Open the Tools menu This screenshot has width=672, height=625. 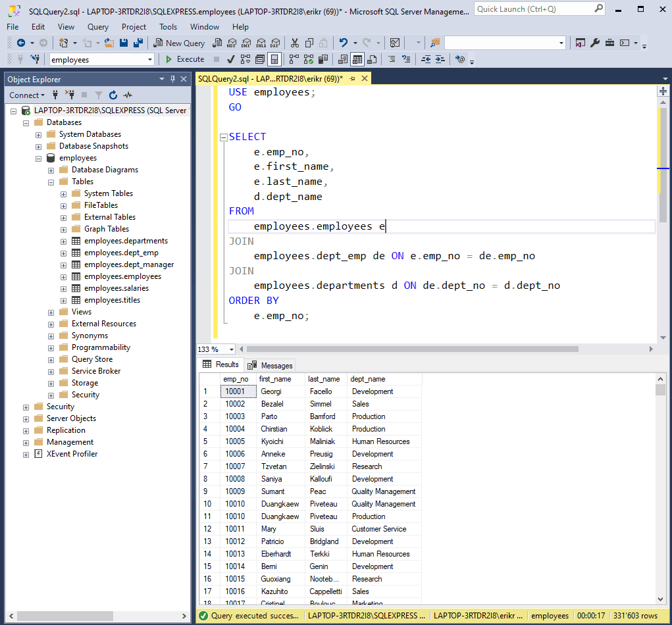[168, 26]
